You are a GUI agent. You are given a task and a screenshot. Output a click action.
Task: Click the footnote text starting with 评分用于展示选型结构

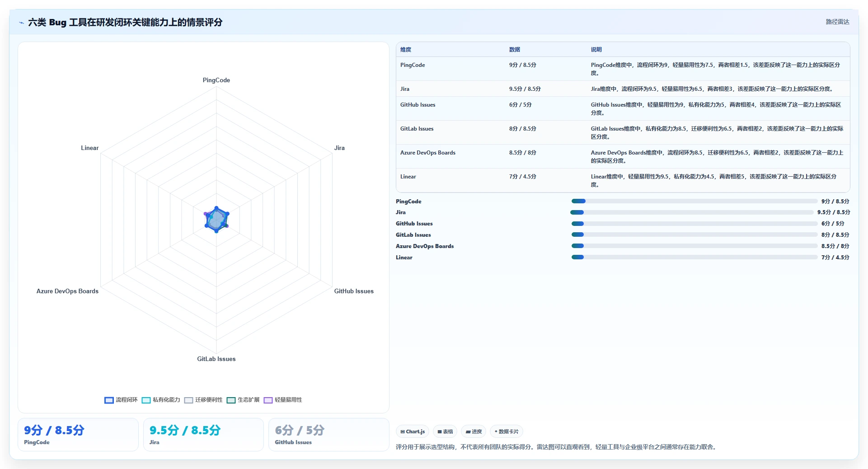557,447
